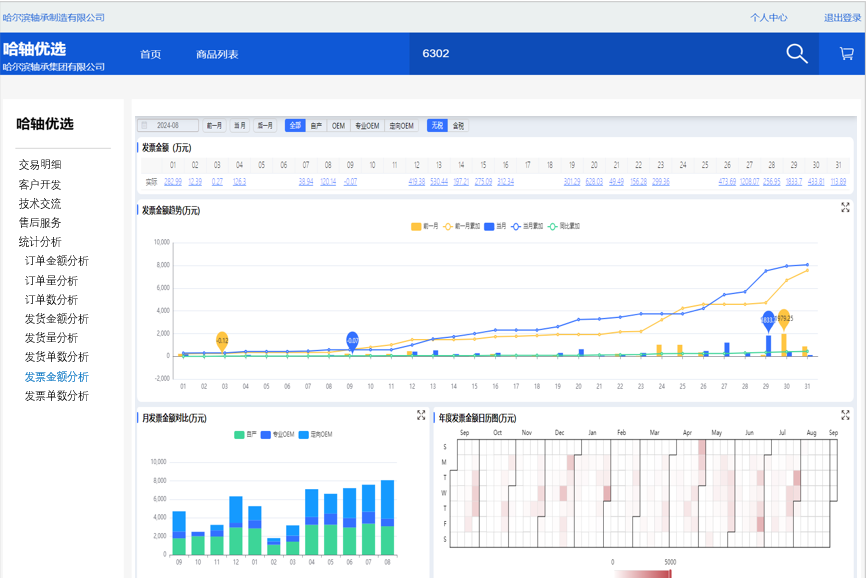Open 发货金额分析 in the sidebar
The image size is (867, 578).
56,319
